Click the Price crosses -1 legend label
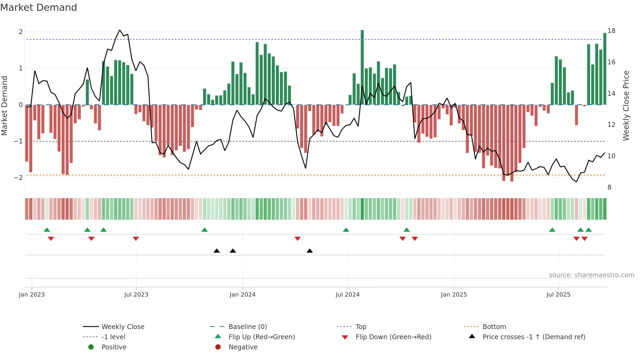This screenshot has width=644, height=362. pos(534,337)
